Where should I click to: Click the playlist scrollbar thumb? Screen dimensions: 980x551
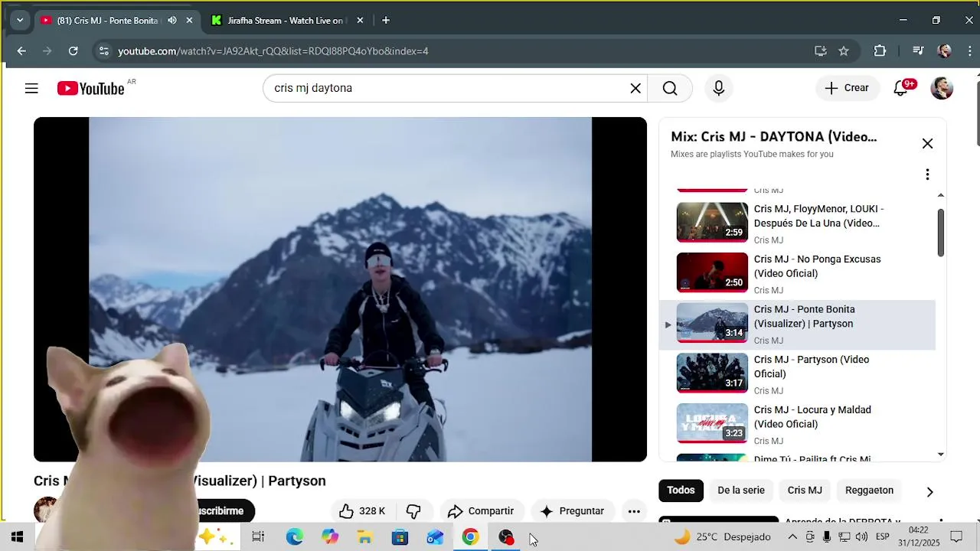(941, 233)
